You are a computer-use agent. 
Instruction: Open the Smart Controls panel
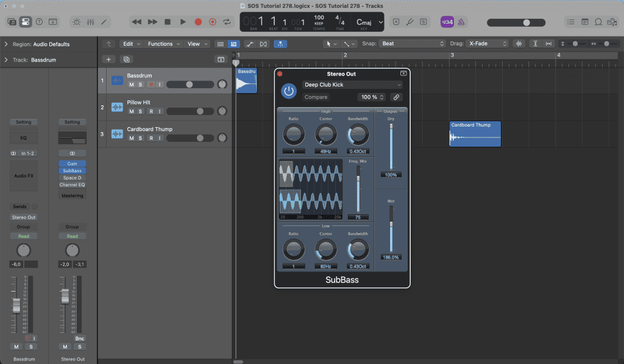click(x=76, y=22)
